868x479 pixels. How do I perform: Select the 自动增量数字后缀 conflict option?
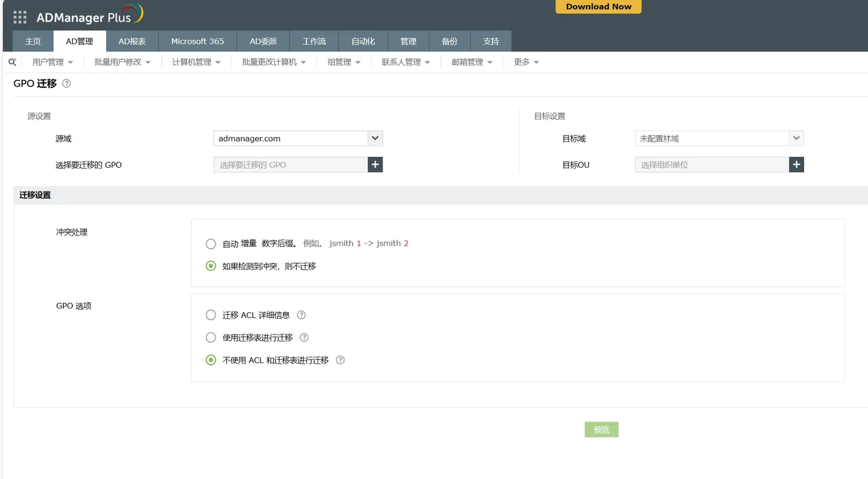coord(211,244)
